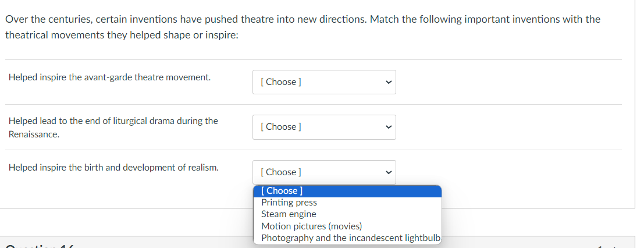Click the chevron arrow on liturgical drama dropdown
Image resolution: width=644 pixels, height=248 pixels.
pos(389,127)
